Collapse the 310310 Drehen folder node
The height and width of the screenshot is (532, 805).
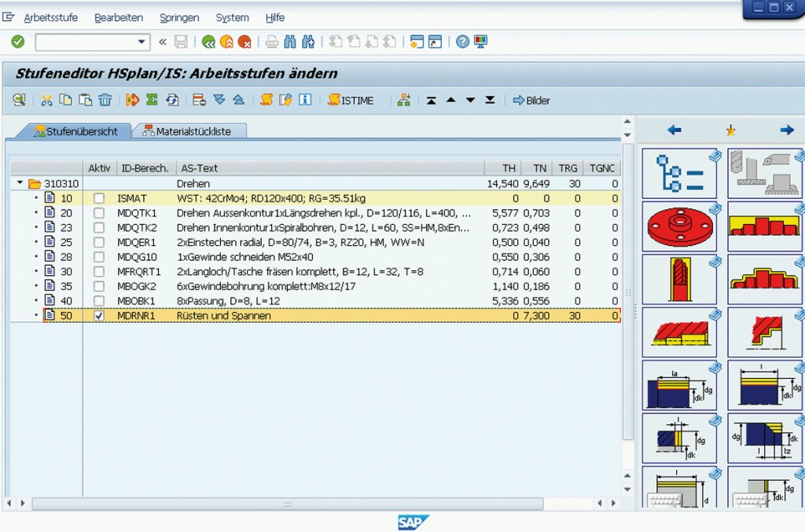[20, 183]
